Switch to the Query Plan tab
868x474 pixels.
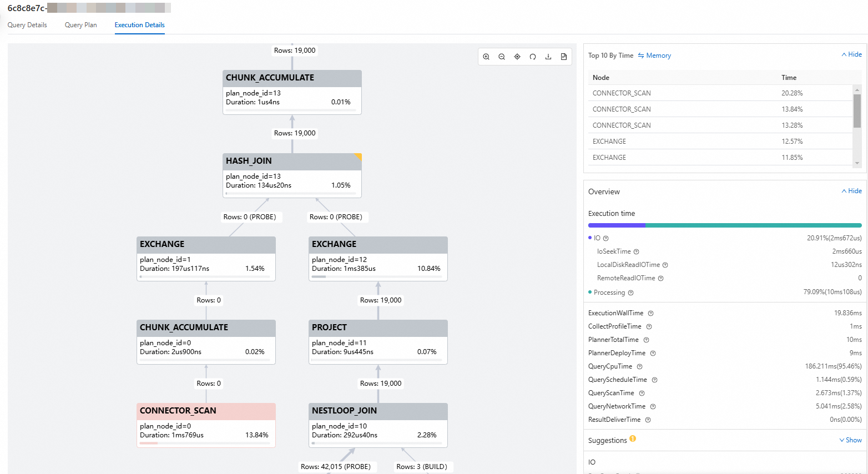coord(80,25)
